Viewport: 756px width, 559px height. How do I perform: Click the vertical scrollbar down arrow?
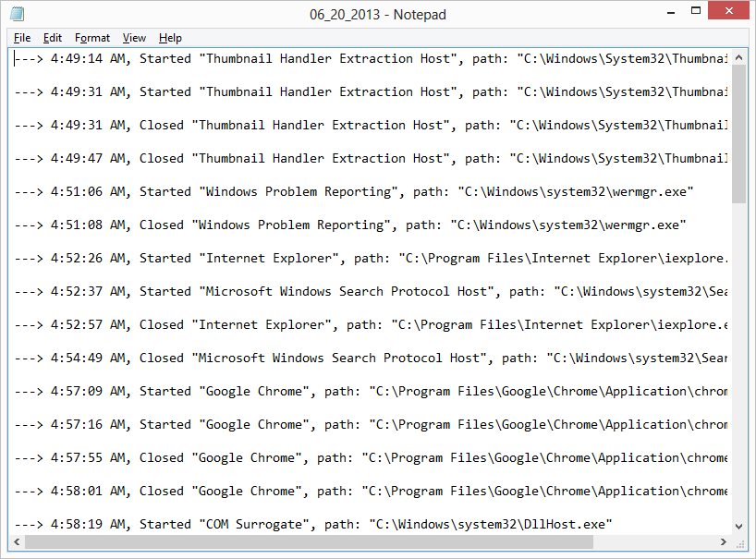coord(738,527)
